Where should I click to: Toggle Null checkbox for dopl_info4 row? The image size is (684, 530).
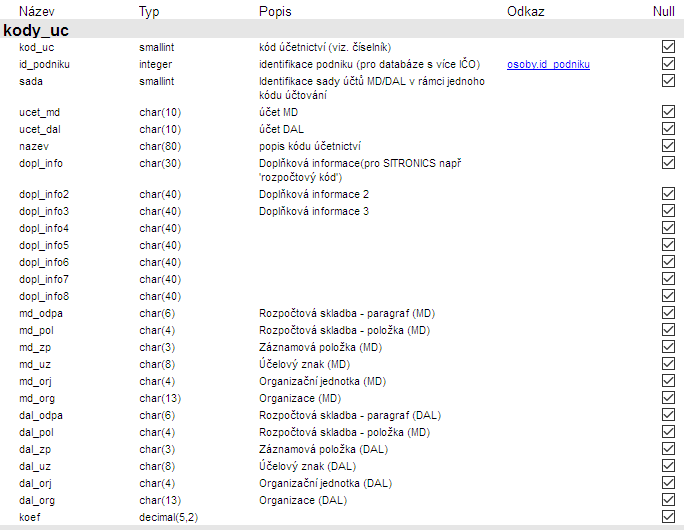pyautogui.click(x=668, y=228)
